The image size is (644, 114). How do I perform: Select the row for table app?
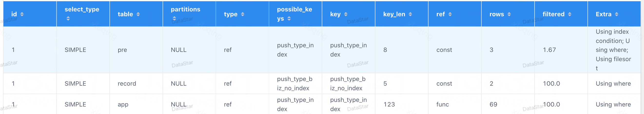[123, 104]
